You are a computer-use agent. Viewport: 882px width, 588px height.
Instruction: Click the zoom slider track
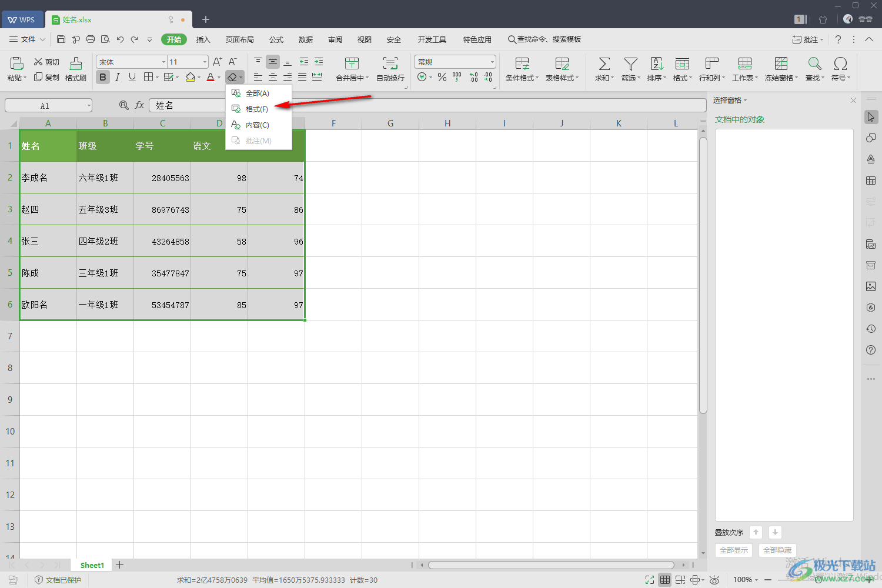click(817, 580)
